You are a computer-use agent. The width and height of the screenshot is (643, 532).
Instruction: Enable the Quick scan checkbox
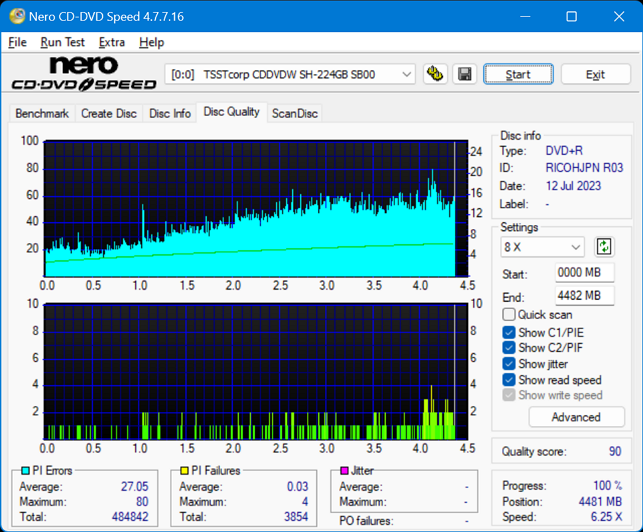click(x=508, y=315)
